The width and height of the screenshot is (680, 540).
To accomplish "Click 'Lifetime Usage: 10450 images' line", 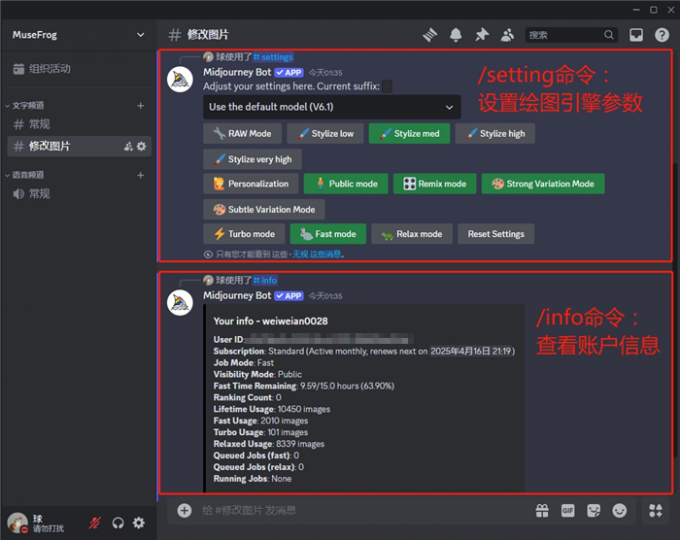I will point(271,409).
